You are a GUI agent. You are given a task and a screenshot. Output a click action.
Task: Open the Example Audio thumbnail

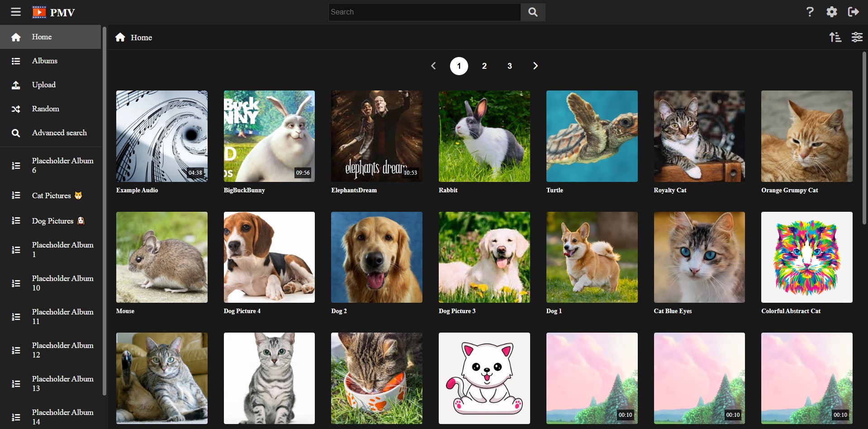point(162,136)
